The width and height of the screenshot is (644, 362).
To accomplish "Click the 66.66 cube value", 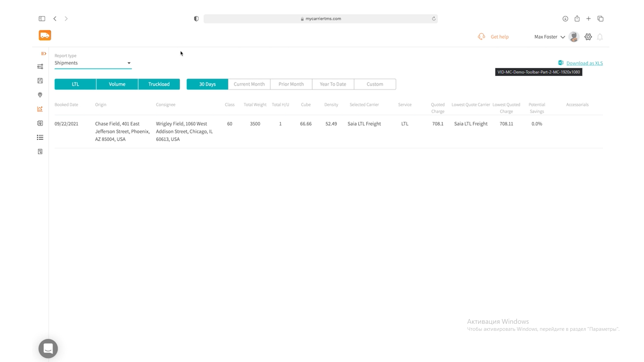I will tap(306, 123).
